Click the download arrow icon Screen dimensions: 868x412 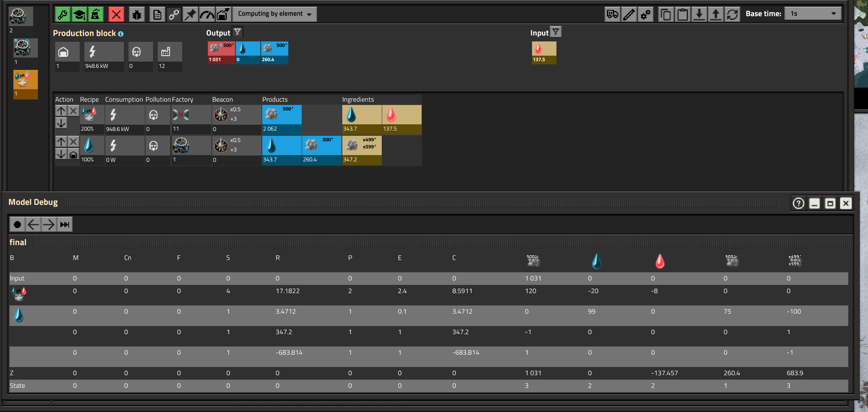click(699, 15)
